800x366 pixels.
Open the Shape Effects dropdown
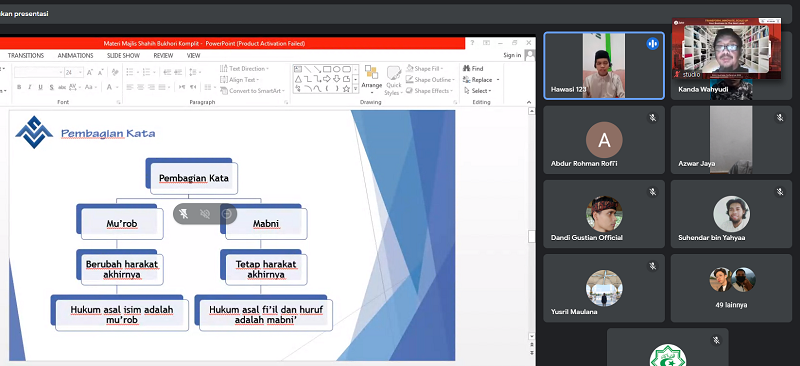pos(429,91)
